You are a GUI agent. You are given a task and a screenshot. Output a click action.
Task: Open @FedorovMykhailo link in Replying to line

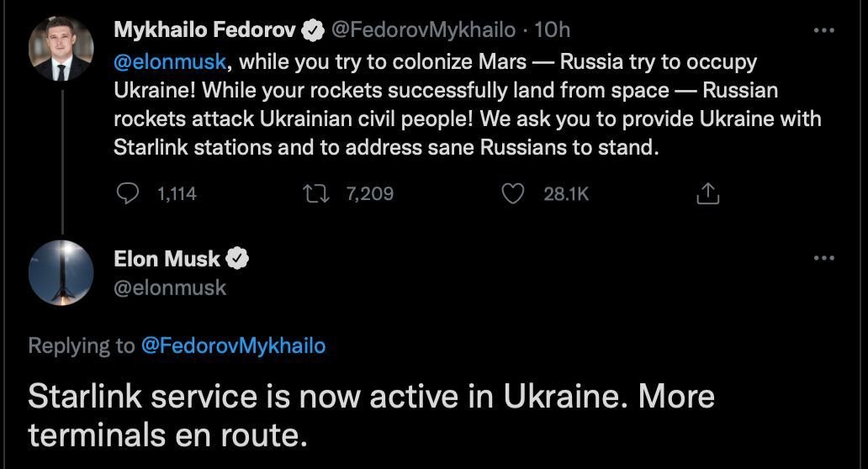click(x=232, y=345)
